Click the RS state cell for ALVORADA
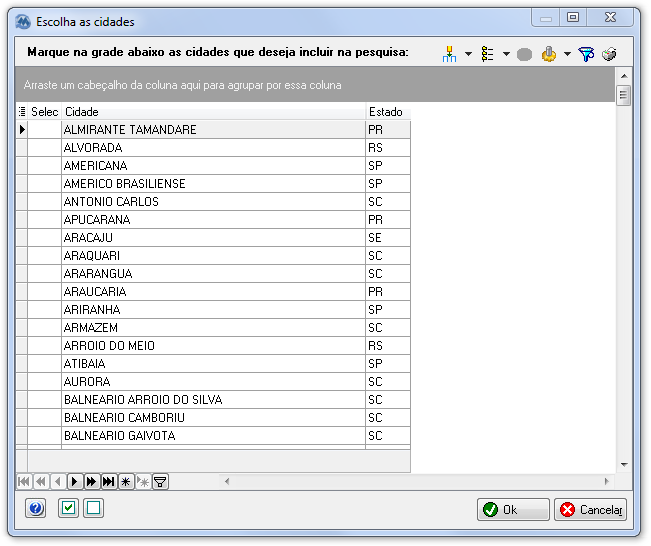The height and width of the screenshot is (546, 651). point(388,147)
